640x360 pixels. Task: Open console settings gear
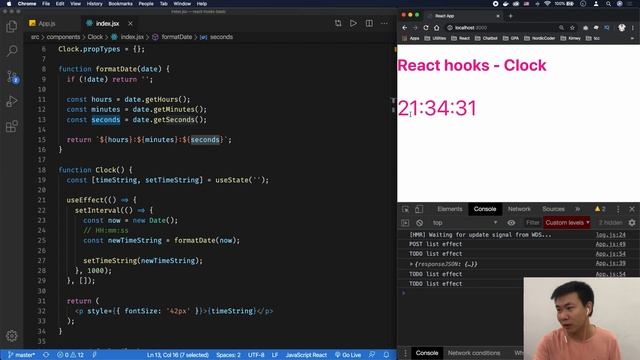click(x=632, y=223)
